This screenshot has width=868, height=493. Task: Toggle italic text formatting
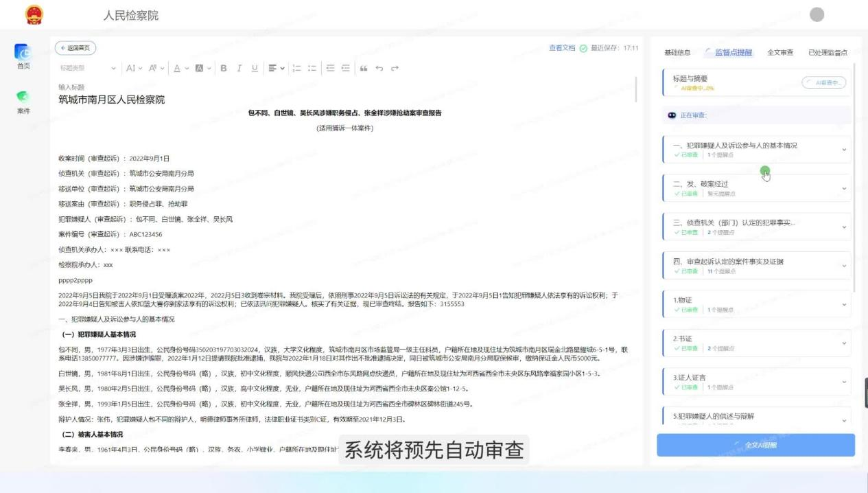click(239, 68)
